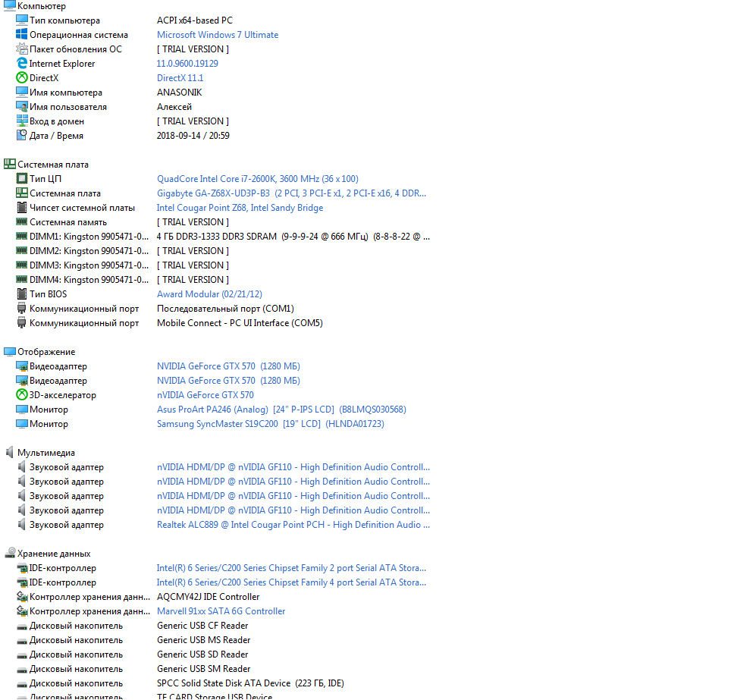The image size is (737, 700).
Task: Click the Internet Explorer icon
Action: 22,63
